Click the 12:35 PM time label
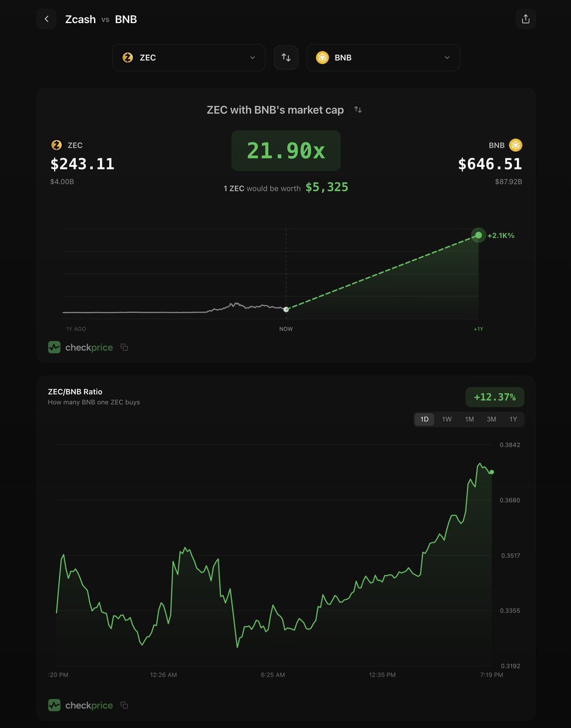Image resolution: width=571 pixels, height=728 pixels. click(x=382, y=675)
